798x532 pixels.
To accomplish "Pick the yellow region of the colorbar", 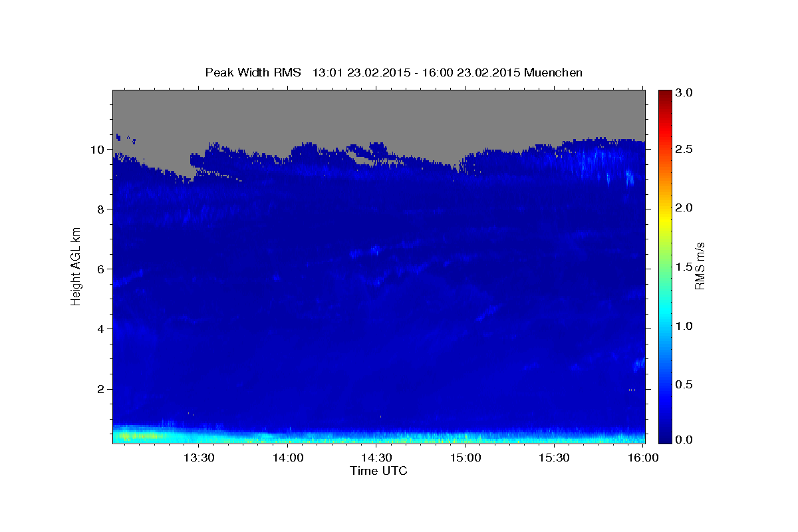I will coord(664,218).
